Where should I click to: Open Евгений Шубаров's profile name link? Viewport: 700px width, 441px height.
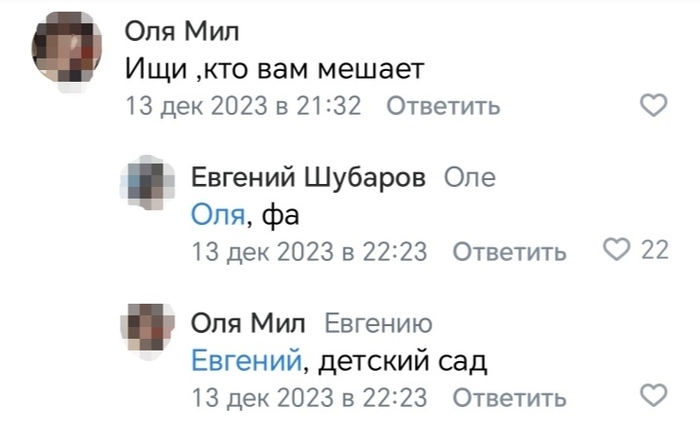coord(309,178)
